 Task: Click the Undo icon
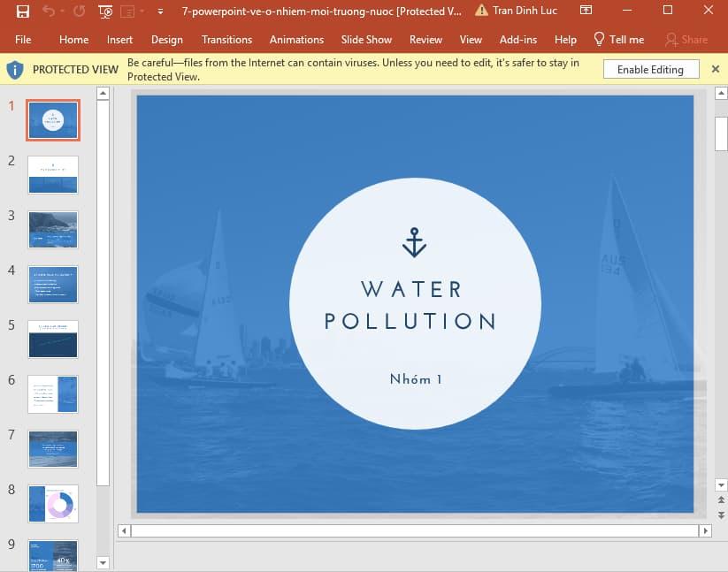point(50,11)
